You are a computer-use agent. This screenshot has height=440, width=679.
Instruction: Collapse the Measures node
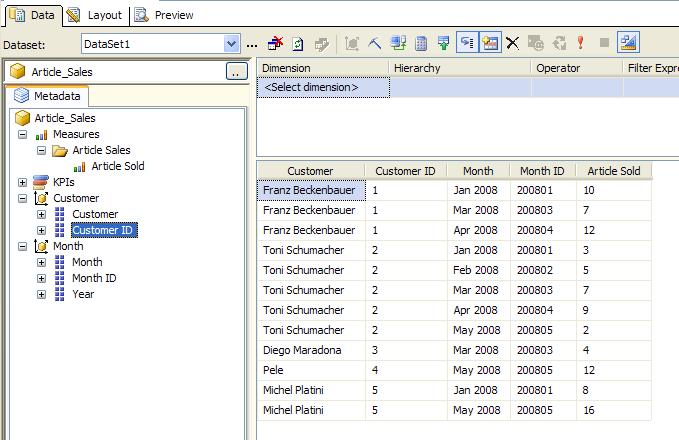[23, 134]
